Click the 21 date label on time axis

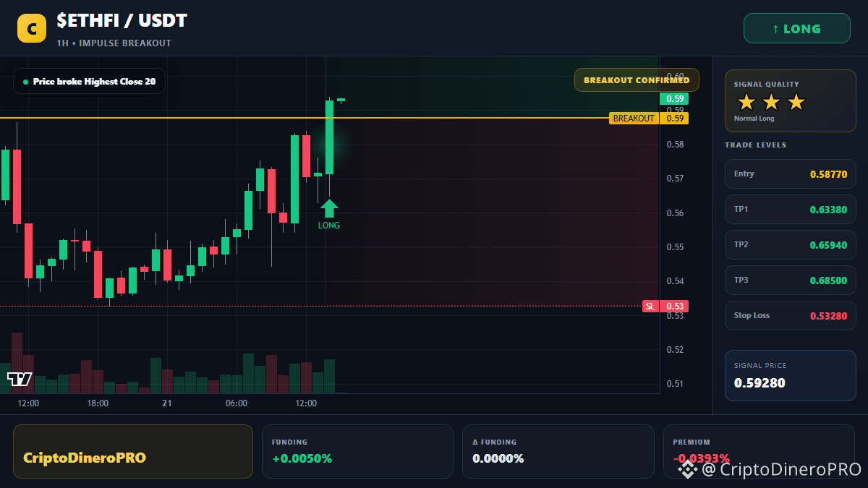tap(167, 403)
